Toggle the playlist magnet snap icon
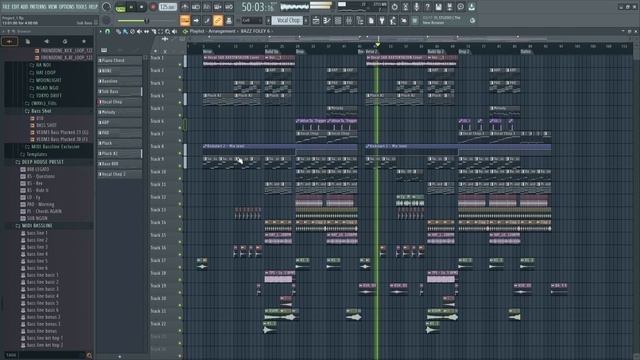640x360 pixels. tap(107, 31)
